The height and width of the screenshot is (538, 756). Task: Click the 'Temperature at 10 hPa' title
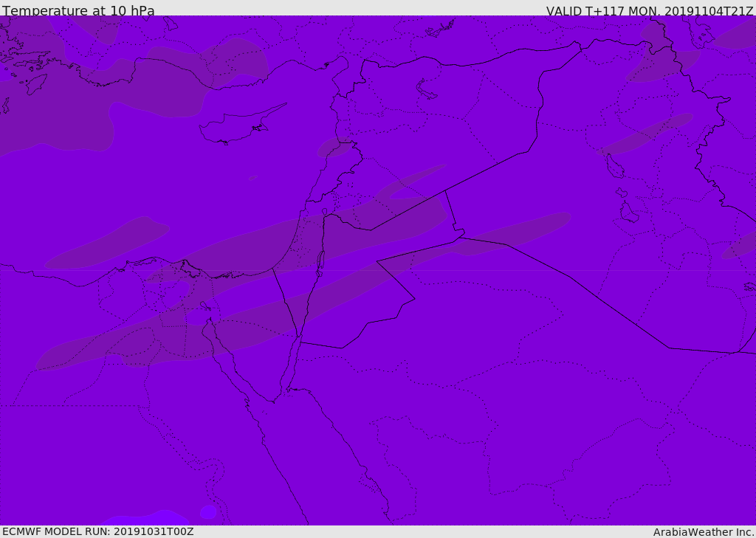(78, 10)
